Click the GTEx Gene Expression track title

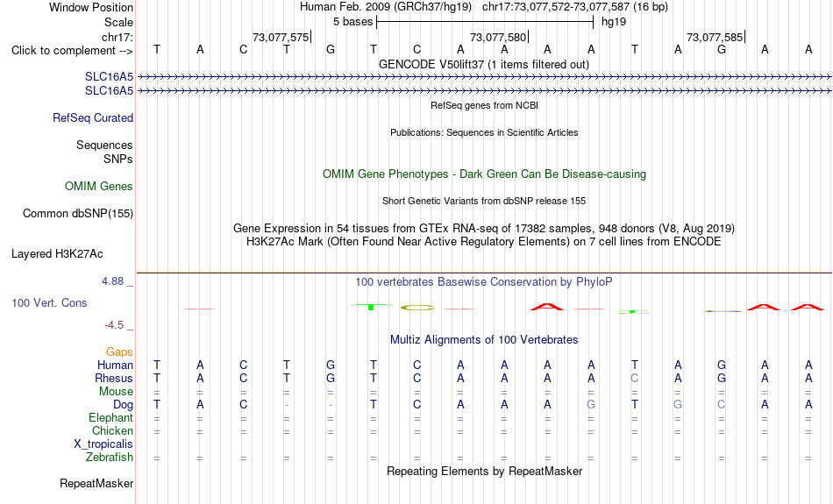coord(484,229)
